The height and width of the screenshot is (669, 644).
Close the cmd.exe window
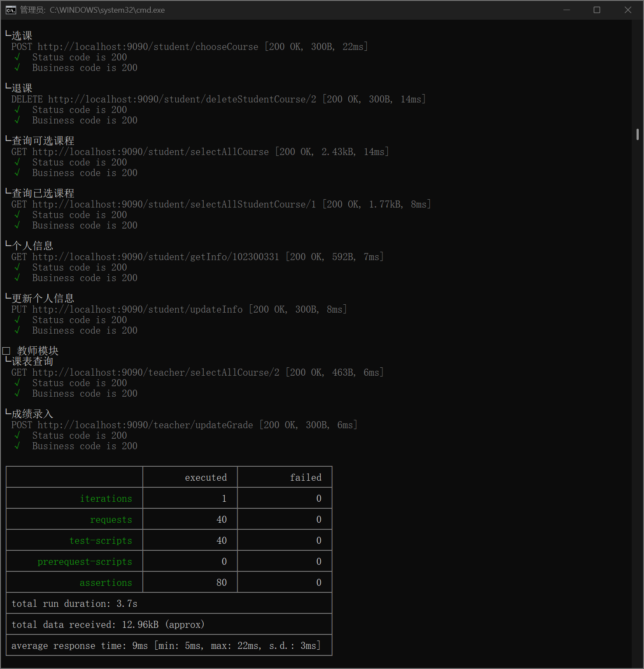click(x=628, y=10)
